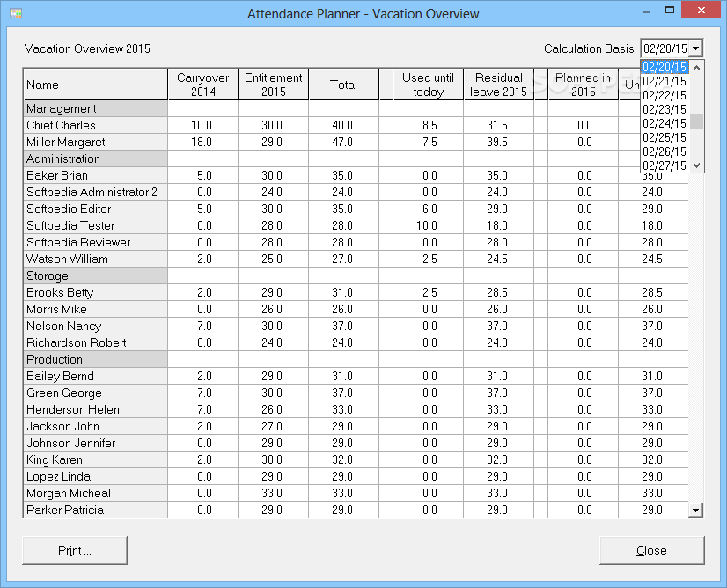Screen dimensions: 727x588
Task: Click the Used until today header
Action: click(x=428, y=85)
